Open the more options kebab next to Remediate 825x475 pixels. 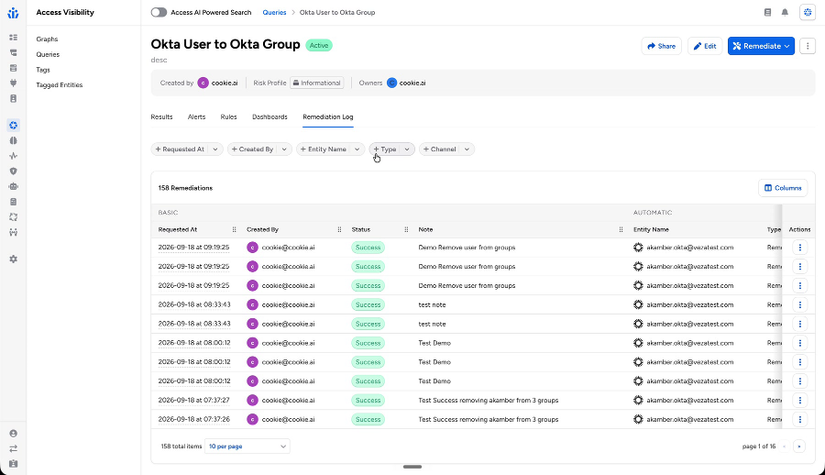tap(808, 46)
